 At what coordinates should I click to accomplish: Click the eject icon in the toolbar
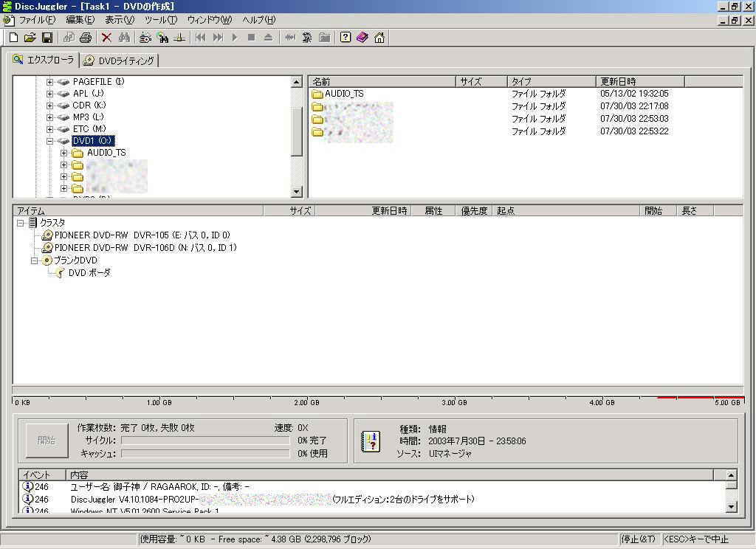pyautogui.click(x=268, y=38)
